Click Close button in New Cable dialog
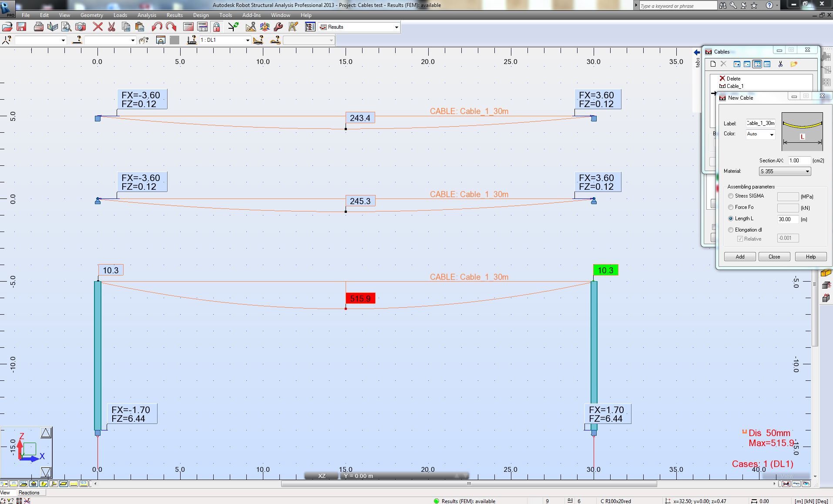Screen dimensions: 833x504 click(774, 257)
